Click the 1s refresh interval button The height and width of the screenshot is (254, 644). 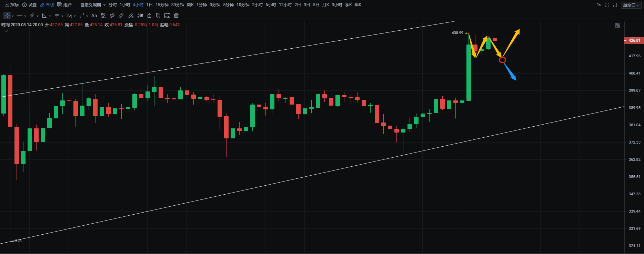tap(599, 5)
